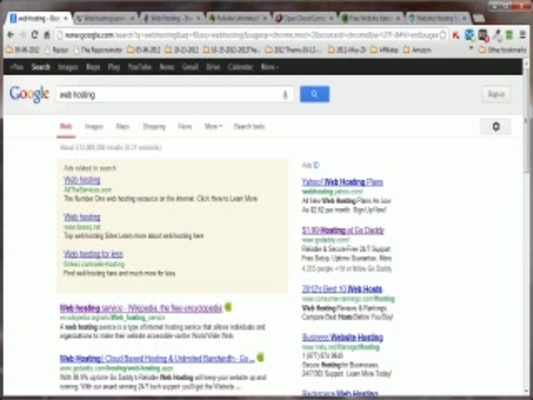Image resolution: width=533 pixels, height=400 pixels.
Task: Open Wikipedia 'Web hosting service' result
Action: [141, 308]
